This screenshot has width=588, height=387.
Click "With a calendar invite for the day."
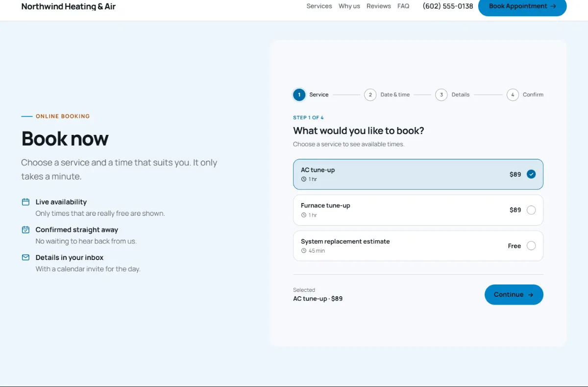[x=88, y=269]
